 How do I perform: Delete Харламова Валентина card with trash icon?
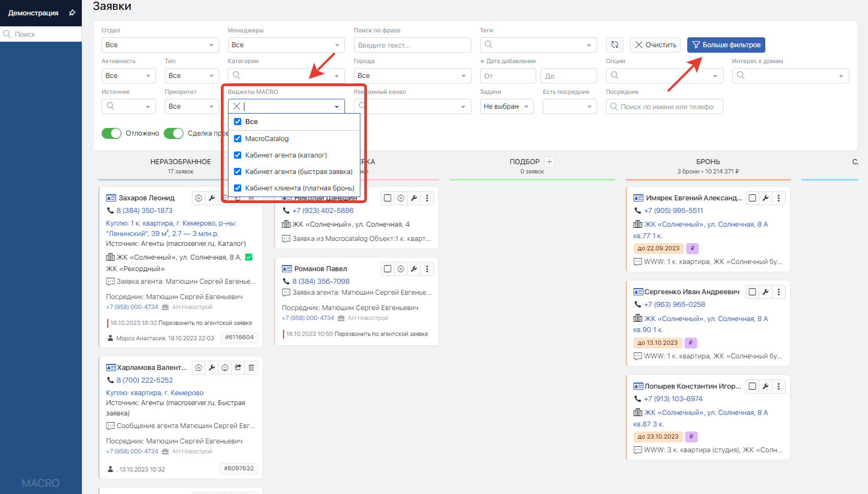pyautogui.click(x=251, y=368)
